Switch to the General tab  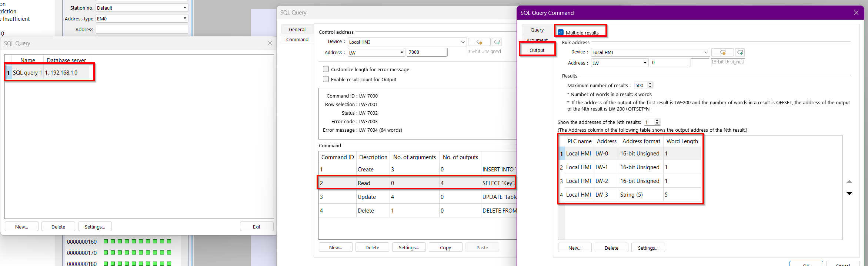tap(297, 30)
